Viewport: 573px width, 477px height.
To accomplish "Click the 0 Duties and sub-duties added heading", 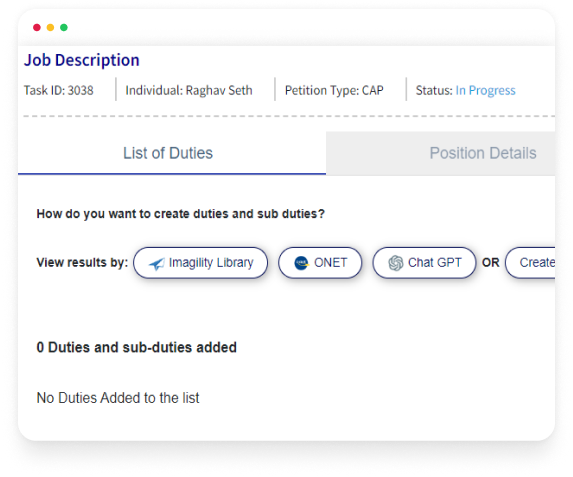I will point(137,347).
